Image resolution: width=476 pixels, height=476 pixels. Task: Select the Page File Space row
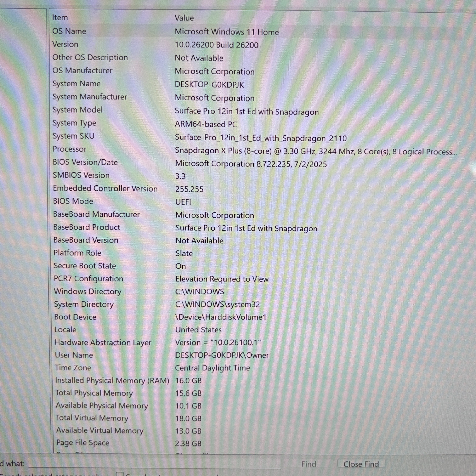pos(256,443)
